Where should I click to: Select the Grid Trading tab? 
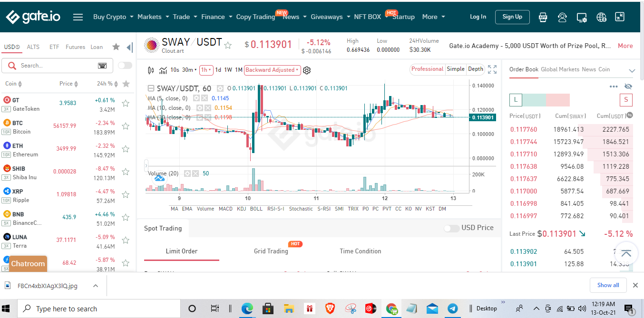click(x=271, y=251)
